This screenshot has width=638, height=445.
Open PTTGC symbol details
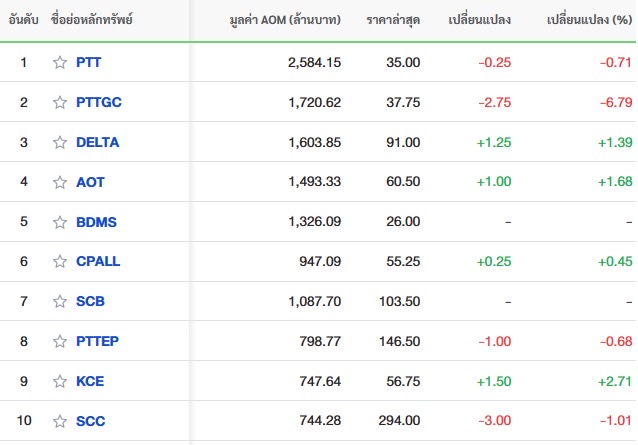[x=99, y=103]
